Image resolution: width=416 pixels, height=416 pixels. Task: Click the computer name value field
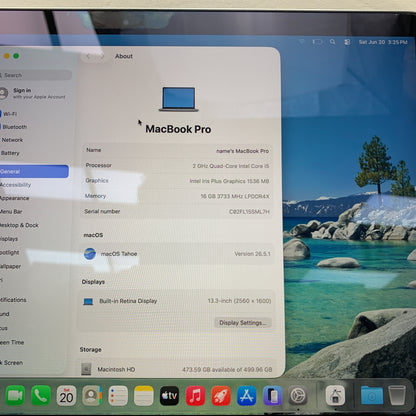tap(242, 151)
